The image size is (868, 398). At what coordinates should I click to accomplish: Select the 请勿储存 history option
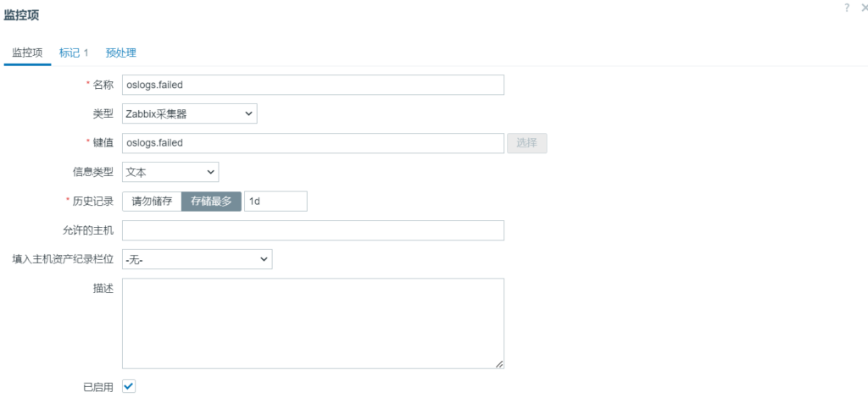point(152,202)
